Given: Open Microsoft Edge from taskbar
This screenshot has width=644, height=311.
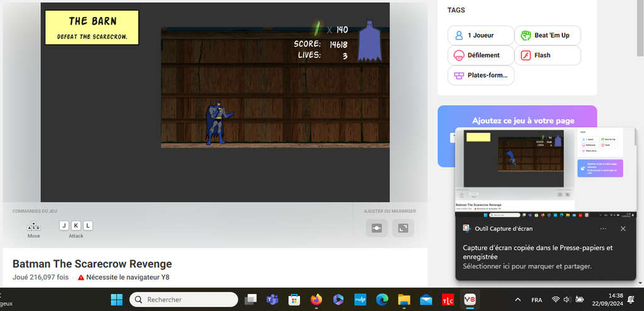Looking at the screenshot, I should click(382, 300).
